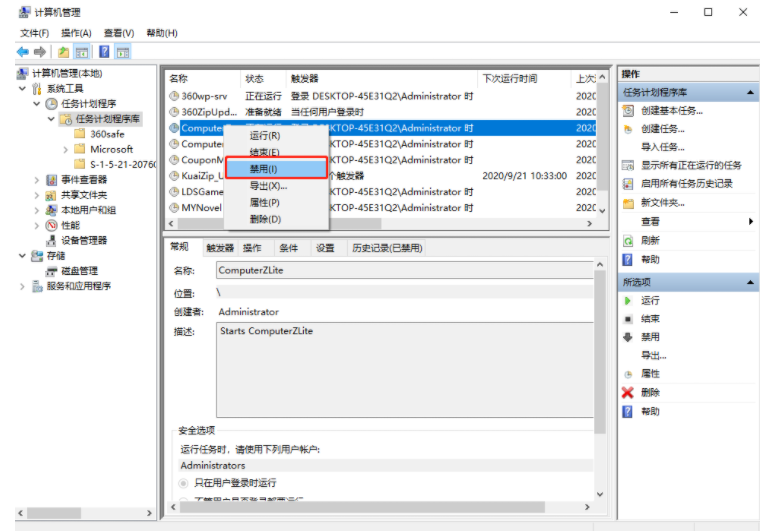Select the 只在用户登录时运行 radio button
The image size is (760, 531).
pos(183,483)
